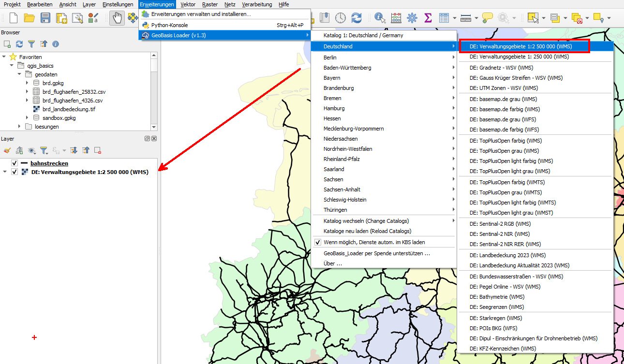Choose Python-Konsole menu entry
Viewport: 624px width, 364px height.
click(x=224, y=25)
